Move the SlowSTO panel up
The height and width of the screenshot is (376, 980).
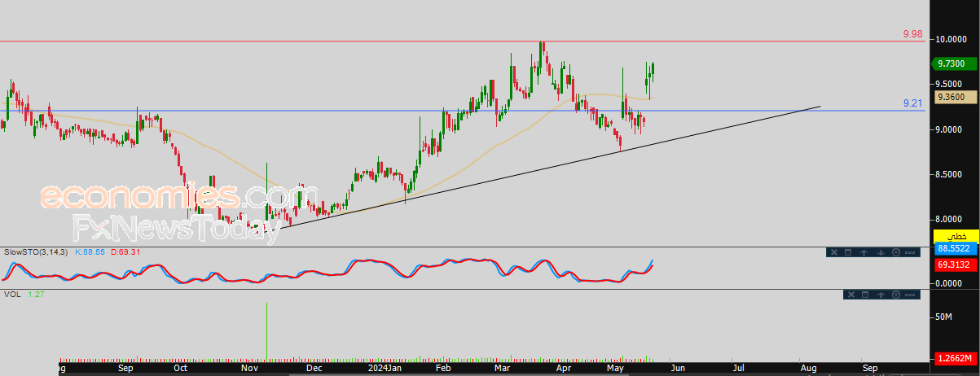[x=864, y=252]
